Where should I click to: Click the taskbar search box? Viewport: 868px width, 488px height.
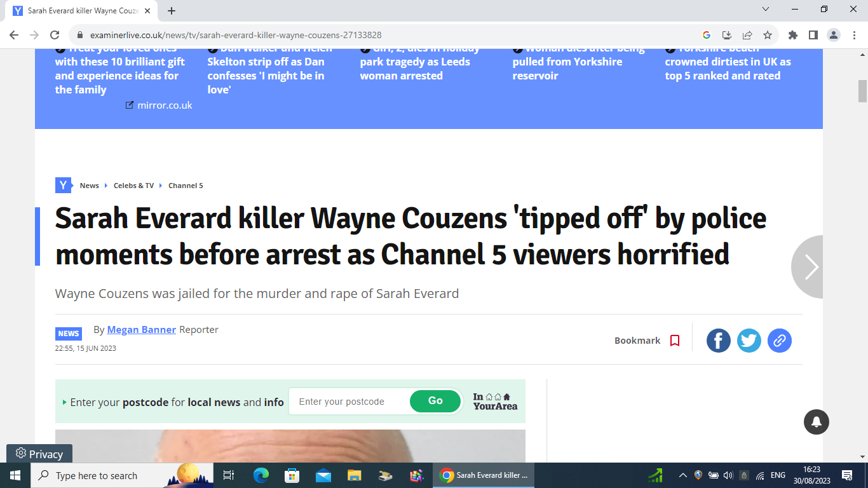[123, 475]
